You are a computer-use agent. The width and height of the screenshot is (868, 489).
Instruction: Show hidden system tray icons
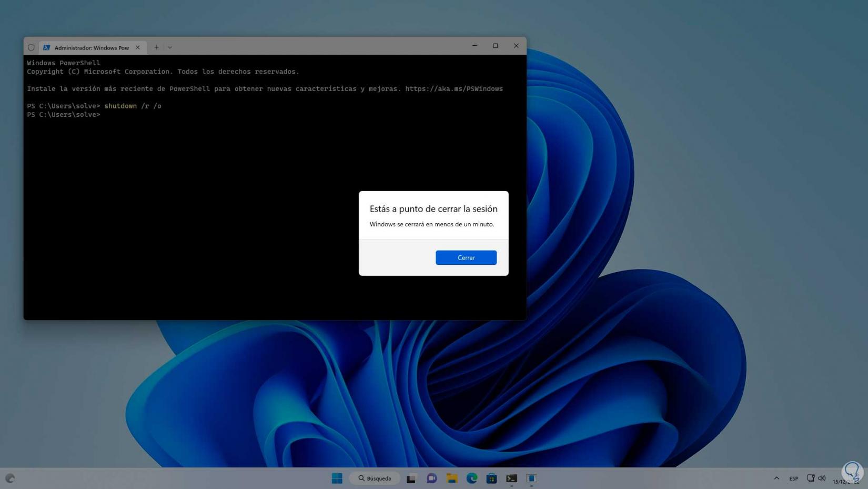click(x=776, y=478)
